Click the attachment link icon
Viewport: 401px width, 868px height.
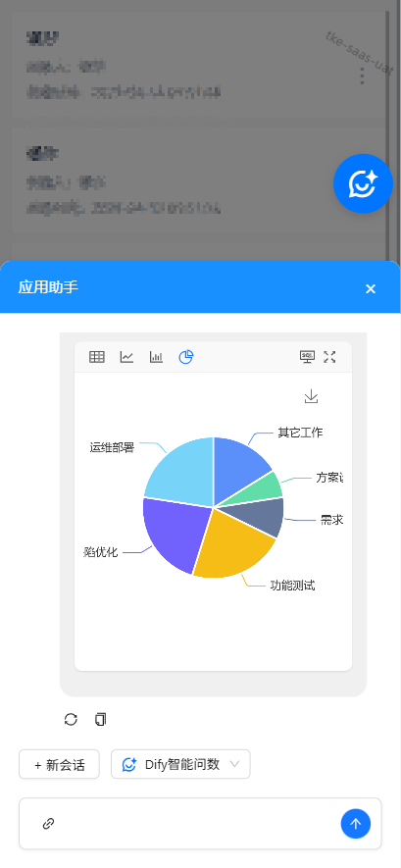point(49,824)
